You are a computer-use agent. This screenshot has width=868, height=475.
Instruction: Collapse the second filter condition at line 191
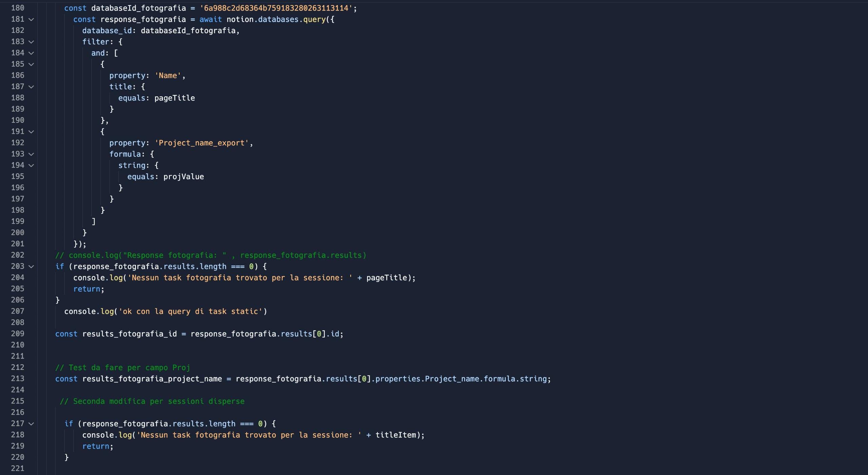pos(31,132)
